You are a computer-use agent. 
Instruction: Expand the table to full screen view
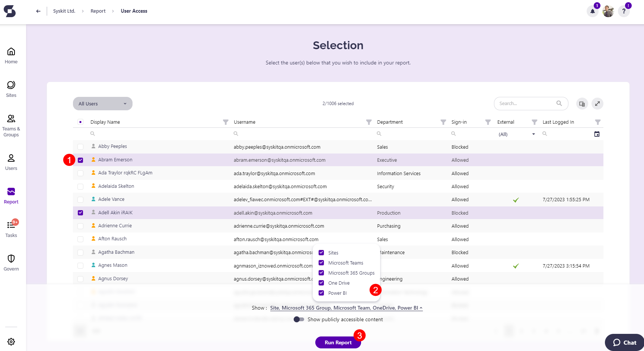click(x=597, y=104)
